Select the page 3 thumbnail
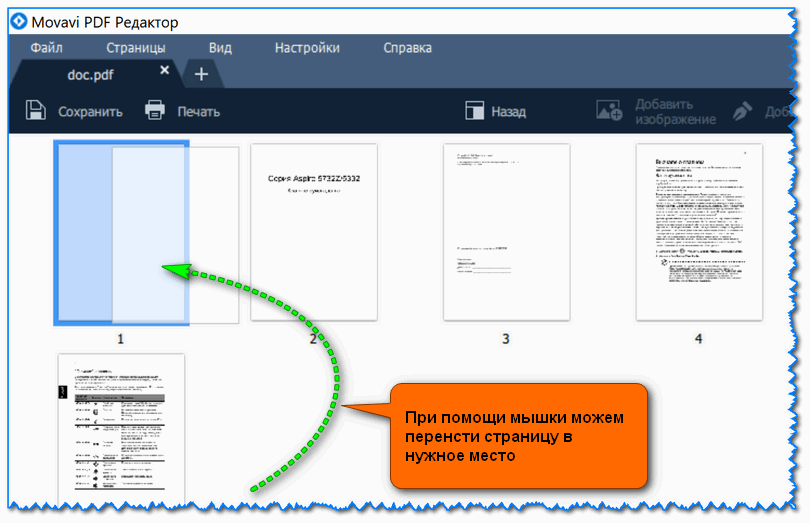The height and width of the screenshot is (523, 810). click(505, 232)
